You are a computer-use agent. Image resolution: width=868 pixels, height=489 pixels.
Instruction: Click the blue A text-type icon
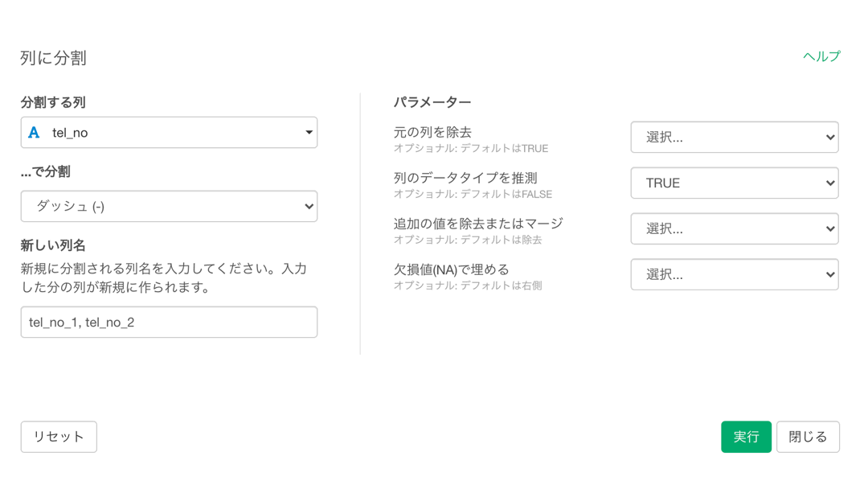point(34,133)
